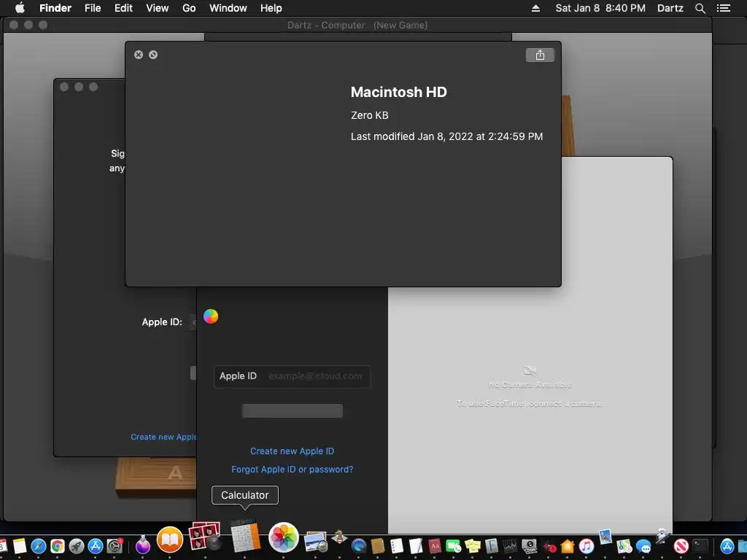Viewport: 747px width, 560px height.
Task: Launch Safari from the Dock
Action: pos(38,545)
